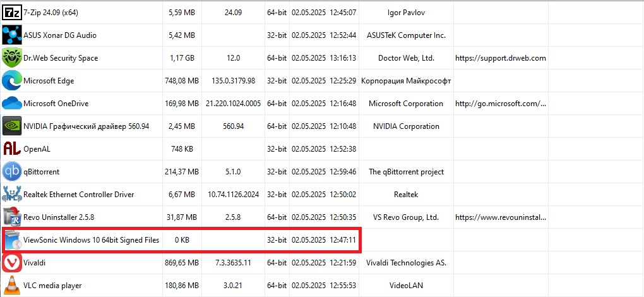Open the support.drweb.com link
Image resolution: width=644 pixels, height=297 pixels.
pyautogui.click(x=501, y=58)
